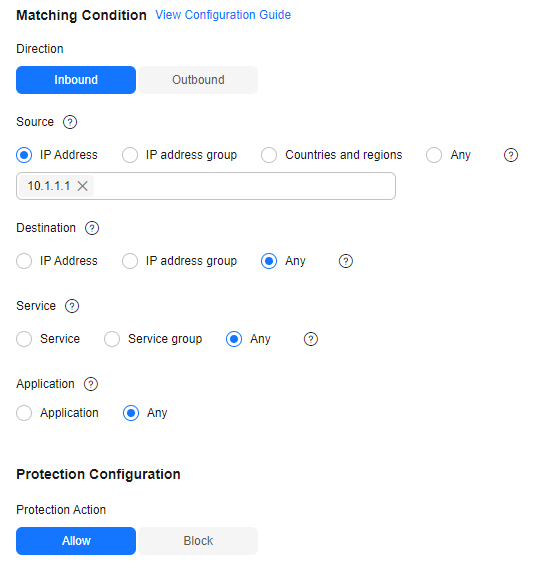
Task: Select Source Any radio option
Action: pos(434,155)
